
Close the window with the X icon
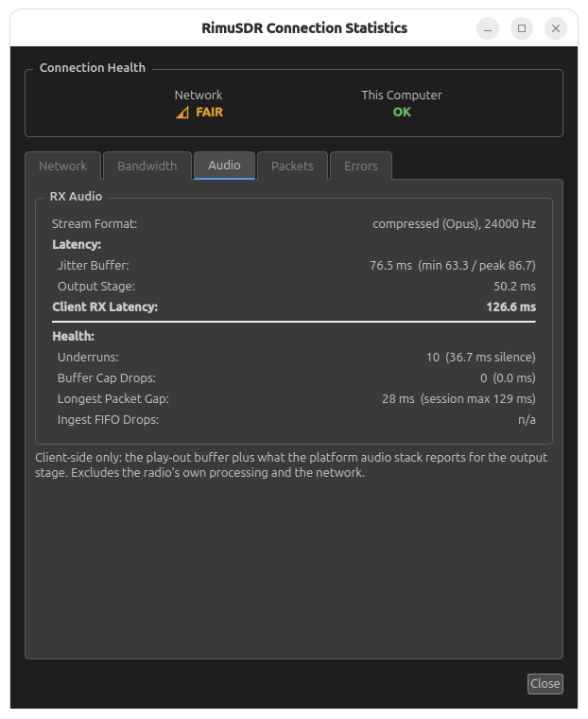pos(556,28)
